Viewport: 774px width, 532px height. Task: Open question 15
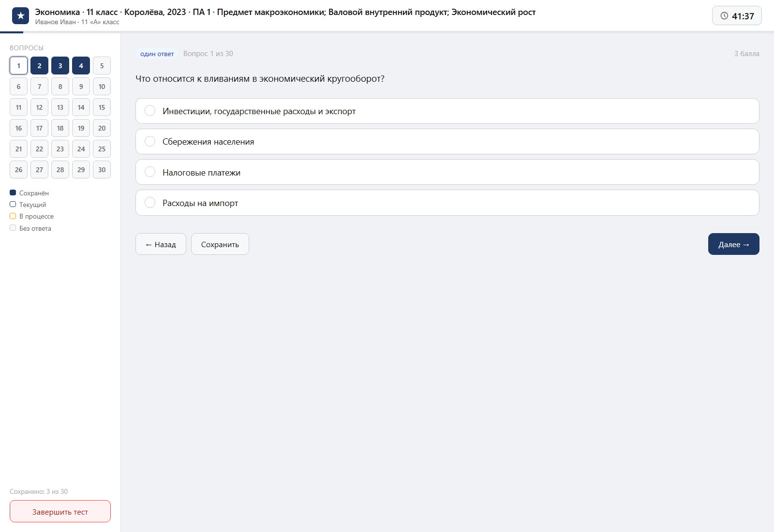[102, 107]
